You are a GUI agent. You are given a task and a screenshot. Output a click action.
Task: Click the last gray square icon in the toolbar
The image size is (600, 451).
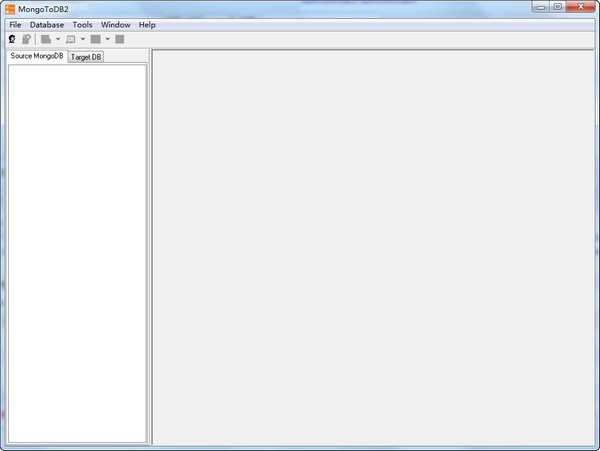120,39
